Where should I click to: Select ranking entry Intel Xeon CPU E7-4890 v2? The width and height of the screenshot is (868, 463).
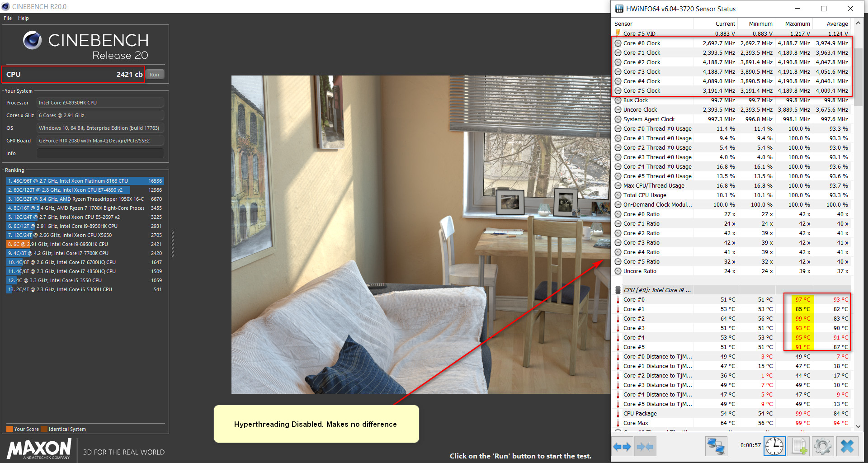[x=85, y=190]
